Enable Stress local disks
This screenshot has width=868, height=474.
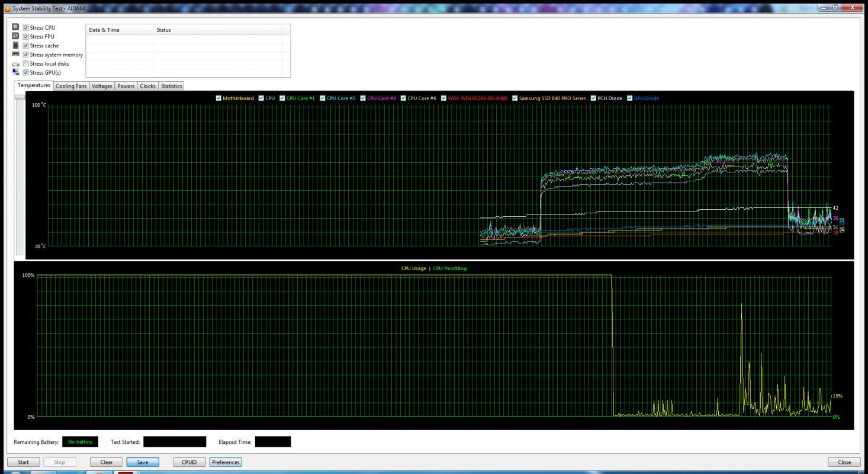click(x=25, y=63)
